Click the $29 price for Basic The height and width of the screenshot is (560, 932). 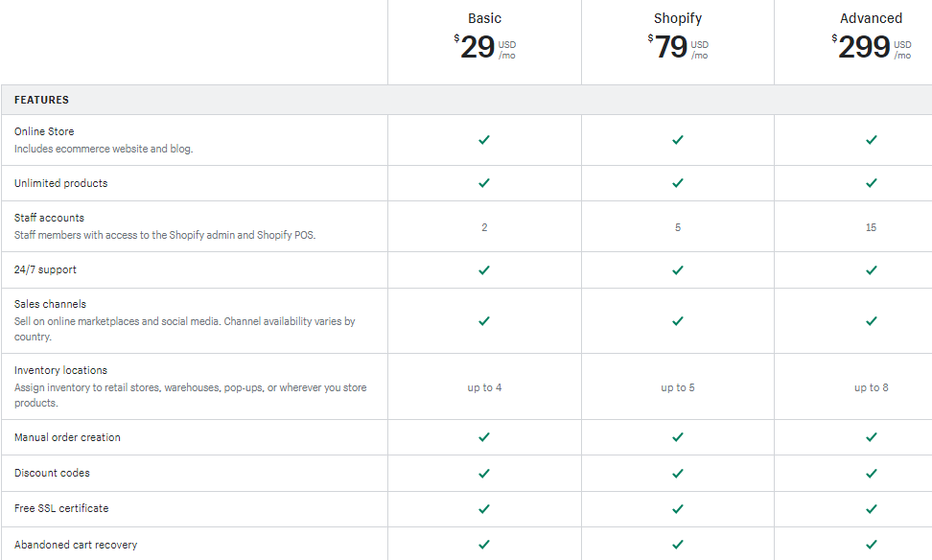point(484,46)
